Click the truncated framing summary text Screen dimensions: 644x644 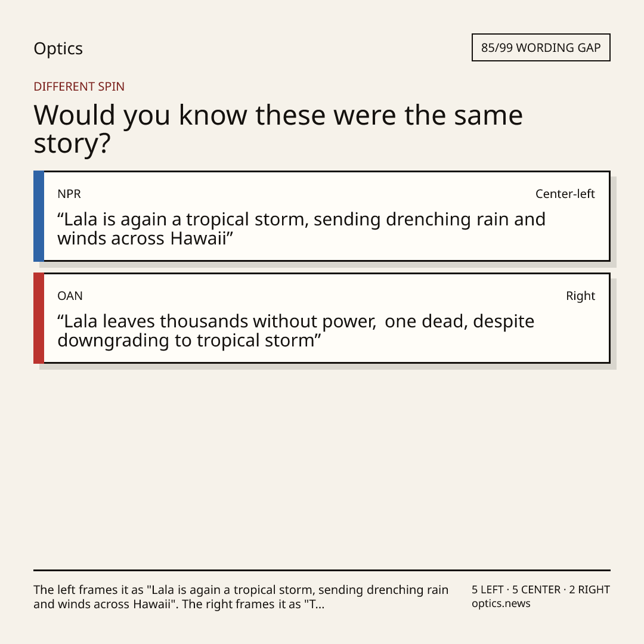241,597
